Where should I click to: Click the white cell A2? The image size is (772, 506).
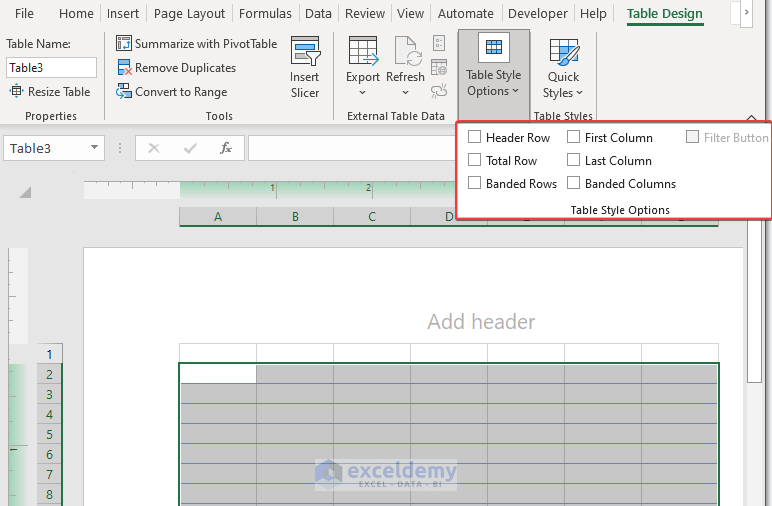pos(218,374)
